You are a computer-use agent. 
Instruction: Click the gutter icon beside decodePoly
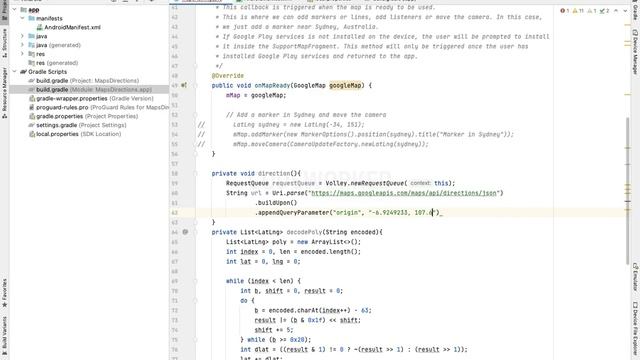click(185, 232)
